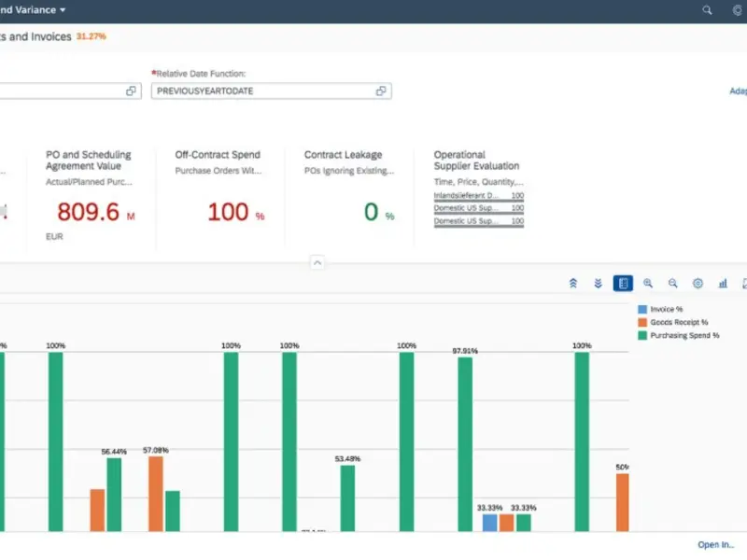The height and width of the screenshot is (560, 747).
Task: Open value help for Relative Date Function
Action: click(381, 91)
